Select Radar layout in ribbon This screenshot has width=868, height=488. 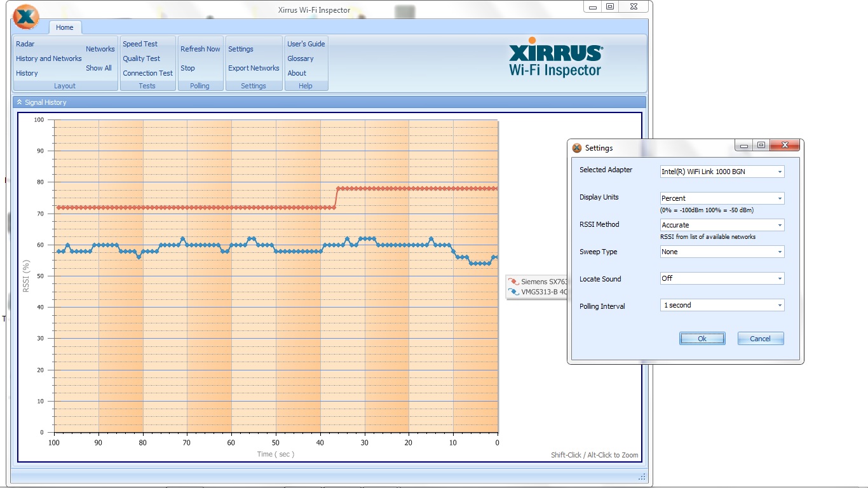(x=25, y=44)
